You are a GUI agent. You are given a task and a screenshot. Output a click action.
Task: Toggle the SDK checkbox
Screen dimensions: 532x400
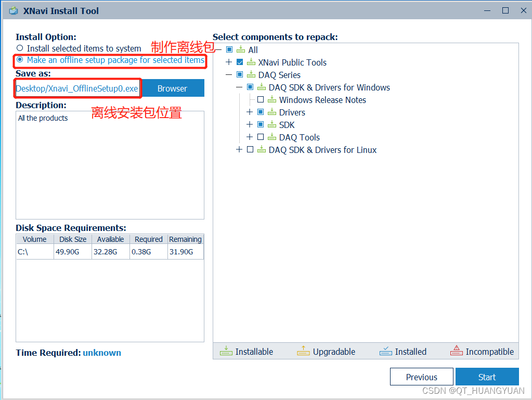[261, 124]
